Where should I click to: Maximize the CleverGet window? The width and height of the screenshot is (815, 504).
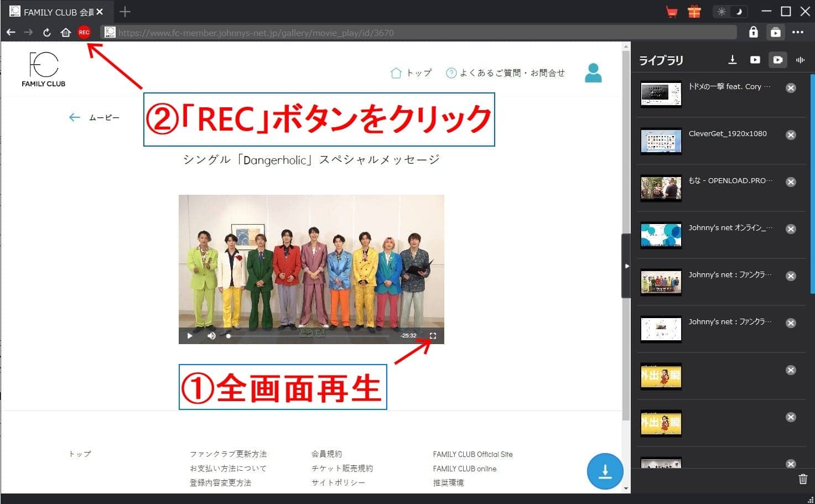tap(786, 12)
